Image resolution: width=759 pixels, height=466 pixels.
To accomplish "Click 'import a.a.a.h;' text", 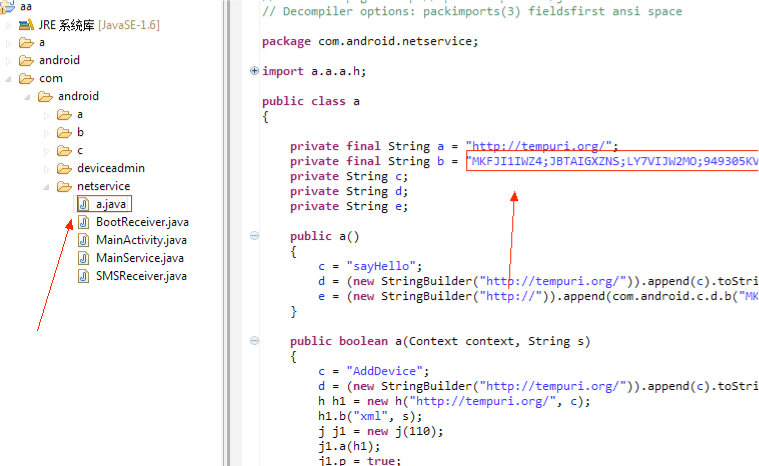I will tap(314, 72).
